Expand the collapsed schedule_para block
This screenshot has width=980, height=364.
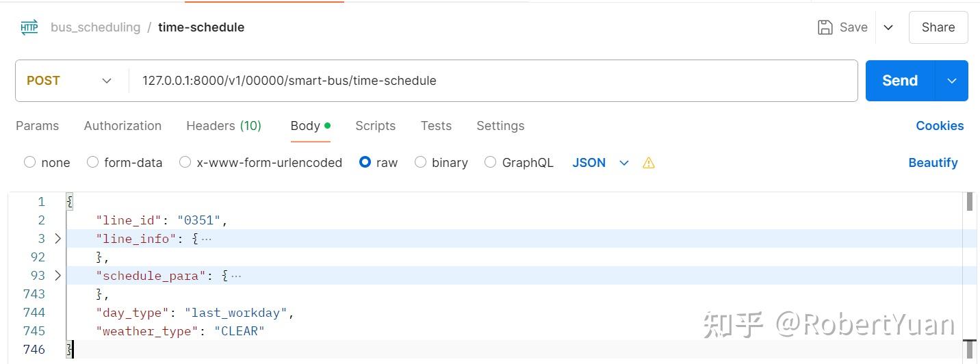[57, 276]
